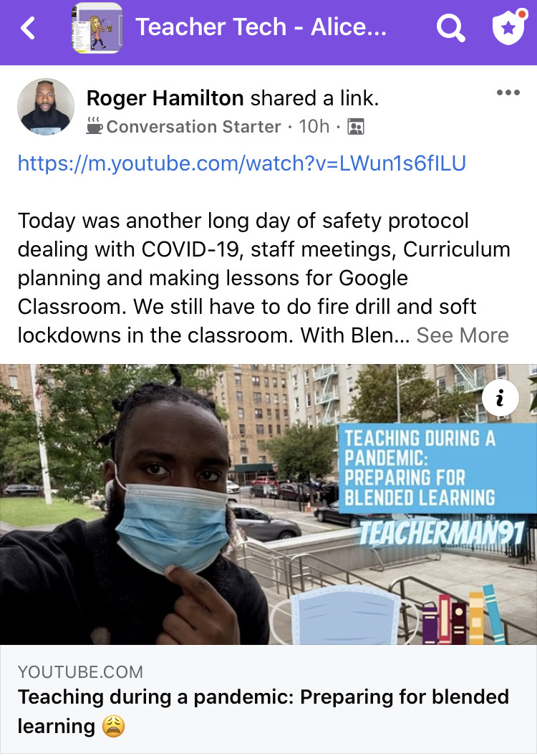Tap the YOUTUBE.COM source label
The image size is (537, 756).
pos(80,671)
